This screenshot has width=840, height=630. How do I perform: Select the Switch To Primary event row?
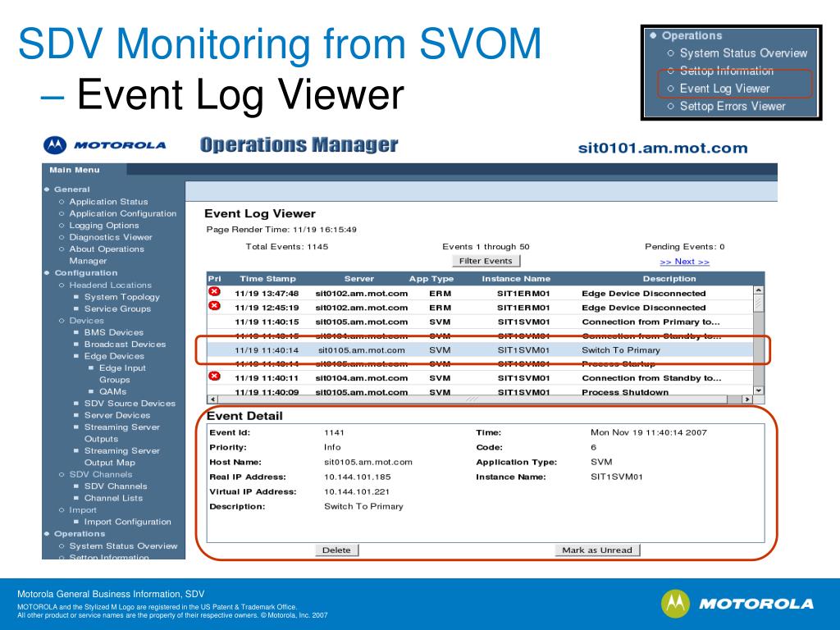480,349
